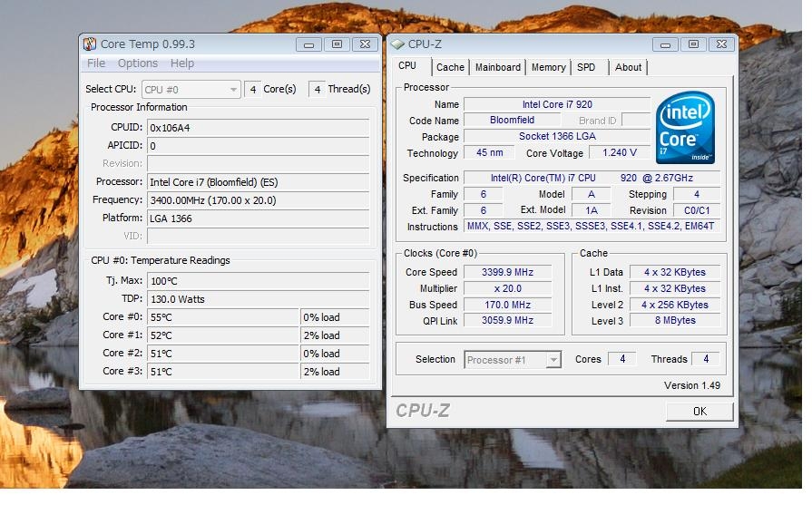Image resolution: width=812 pixels, height=505 pixels.
Task: Click Core #0 temperature 55°C
Action: pos(222,317)
